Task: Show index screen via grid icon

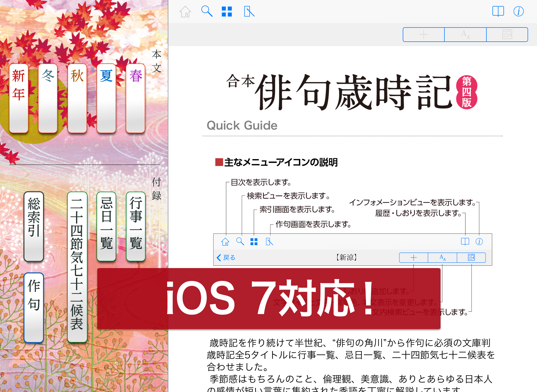Action: tap(227, 12)
